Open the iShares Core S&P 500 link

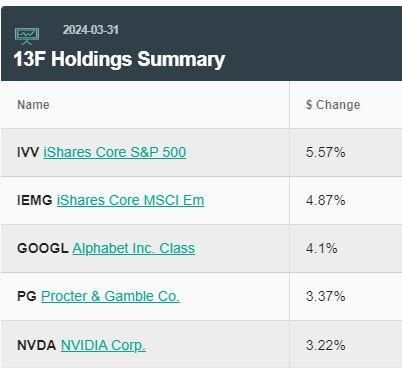pos(115,152)
